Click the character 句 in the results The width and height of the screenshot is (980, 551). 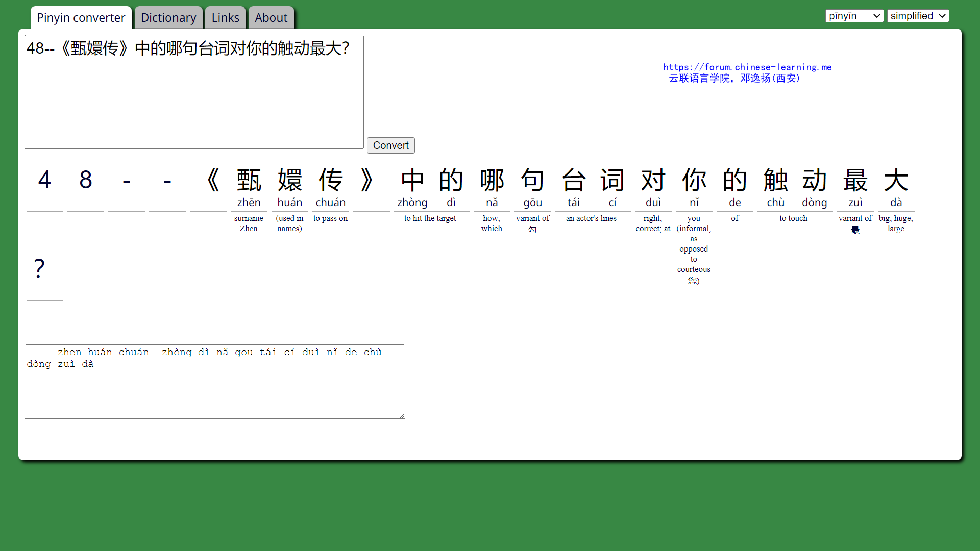(x=533, y=180)
